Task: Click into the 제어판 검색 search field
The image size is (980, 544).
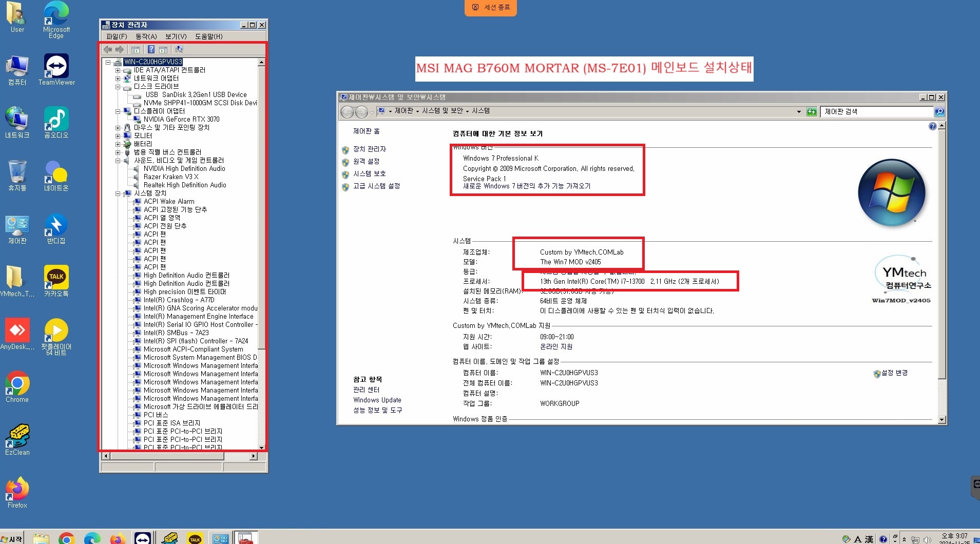Action: click(876, 111)
